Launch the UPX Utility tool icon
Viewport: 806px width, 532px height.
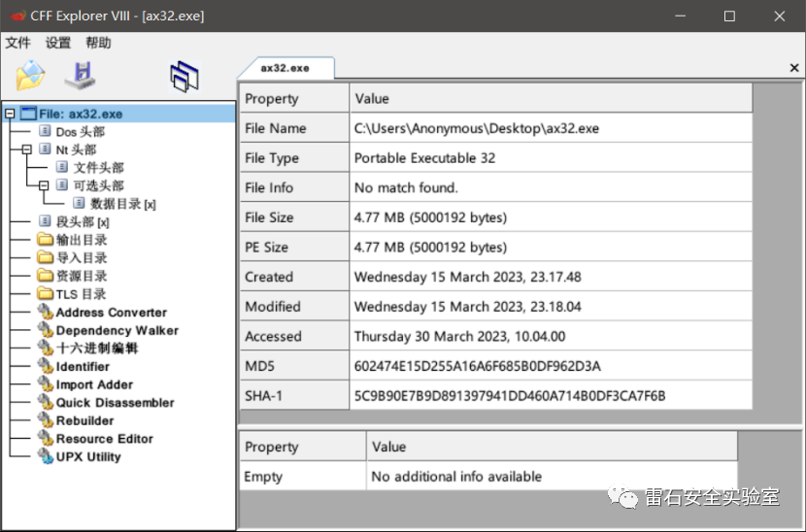[46, 456]
